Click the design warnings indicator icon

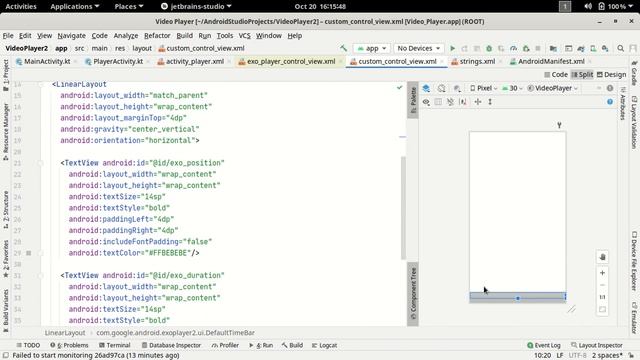coord(610,88)
